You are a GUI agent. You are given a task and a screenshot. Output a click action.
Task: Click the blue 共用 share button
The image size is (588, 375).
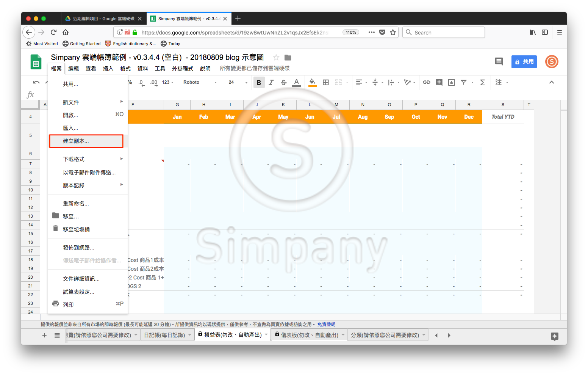tap(524, 61)
